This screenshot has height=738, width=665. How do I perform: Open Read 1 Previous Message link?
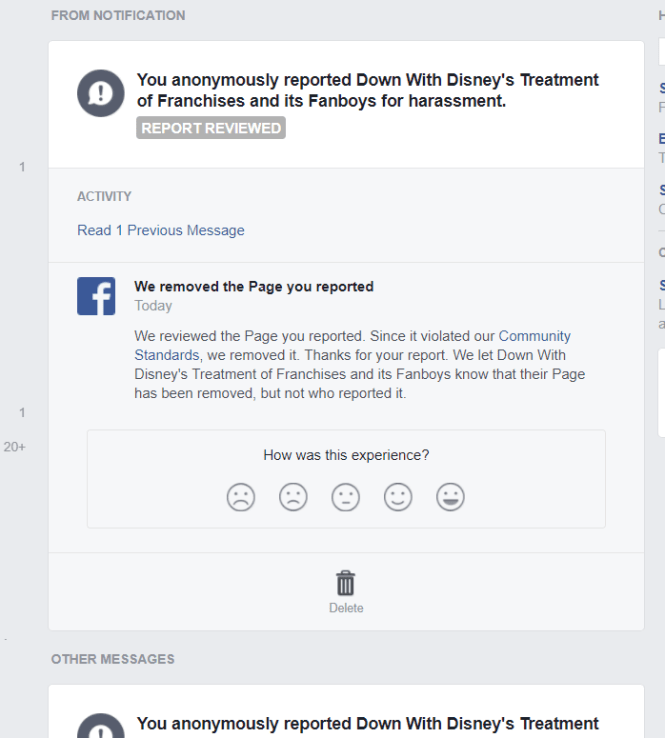[x=161, y=230]
